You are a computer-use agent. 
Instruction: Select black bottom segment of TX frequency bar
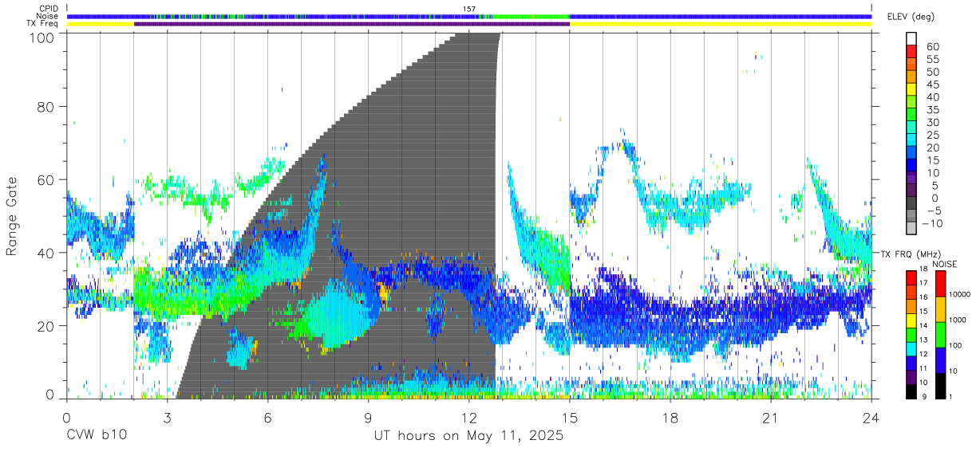tap(911, 390)
